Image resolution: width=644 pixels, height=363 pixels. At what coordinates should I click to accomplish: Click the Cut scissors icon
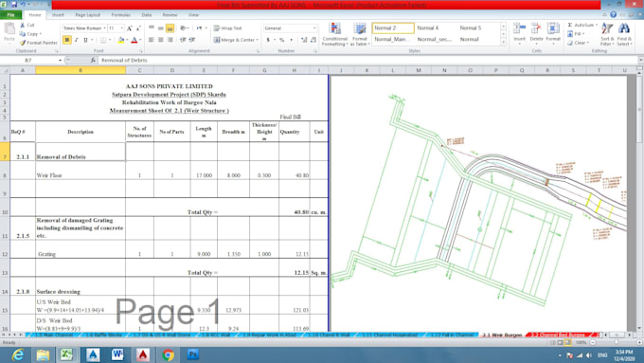click(x=23, y=25)
